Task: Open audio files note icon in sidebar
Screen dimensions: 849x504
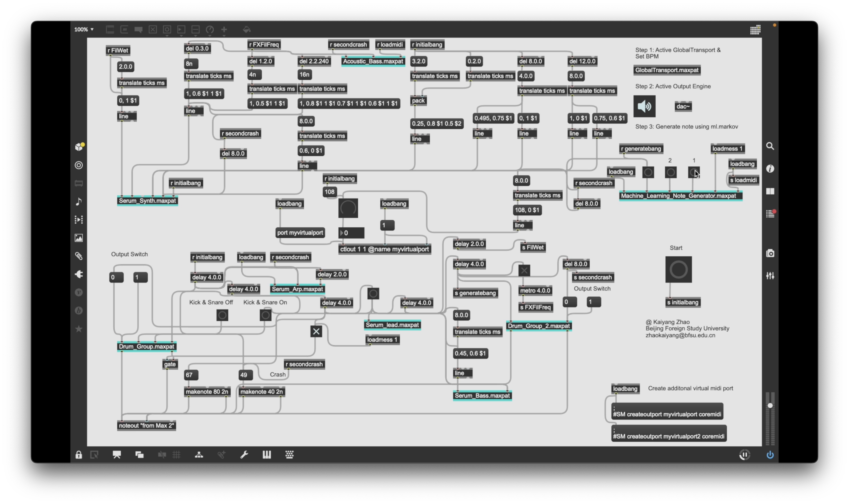Action: [79, 201]
